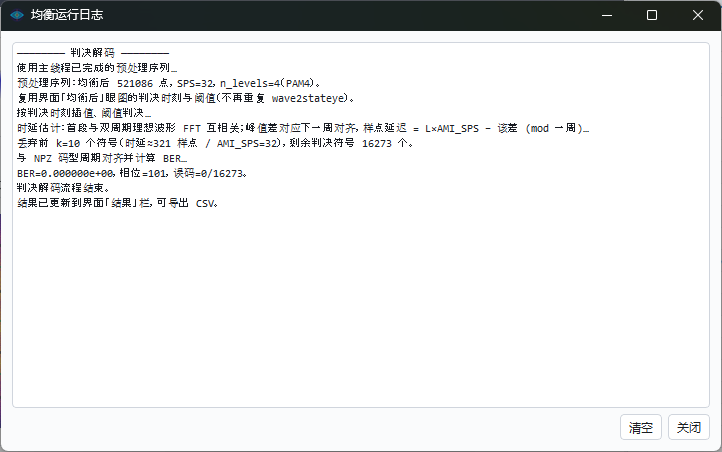The height and width of the screenshot is (452, 722).
Task: Click the line starting '预处理序列:均衡后 521086'
Action: coord(169,83)
